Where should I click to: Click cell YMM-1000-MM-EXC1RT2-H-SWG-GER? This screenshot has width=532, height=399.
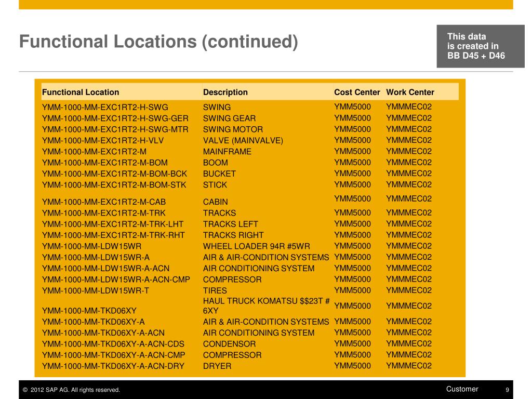(x=115, y=118)
